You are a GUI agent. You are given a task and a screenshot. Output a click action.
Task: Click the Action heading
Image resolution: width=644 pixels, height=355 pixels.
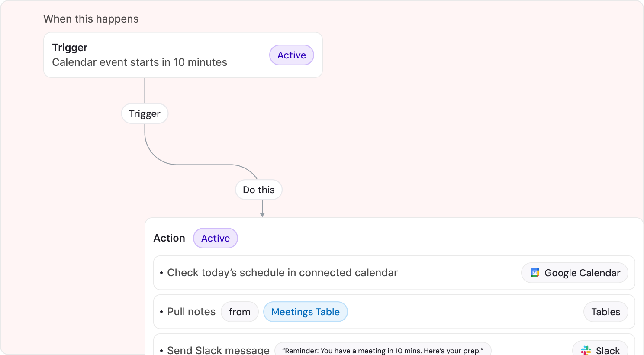[169, 238]
